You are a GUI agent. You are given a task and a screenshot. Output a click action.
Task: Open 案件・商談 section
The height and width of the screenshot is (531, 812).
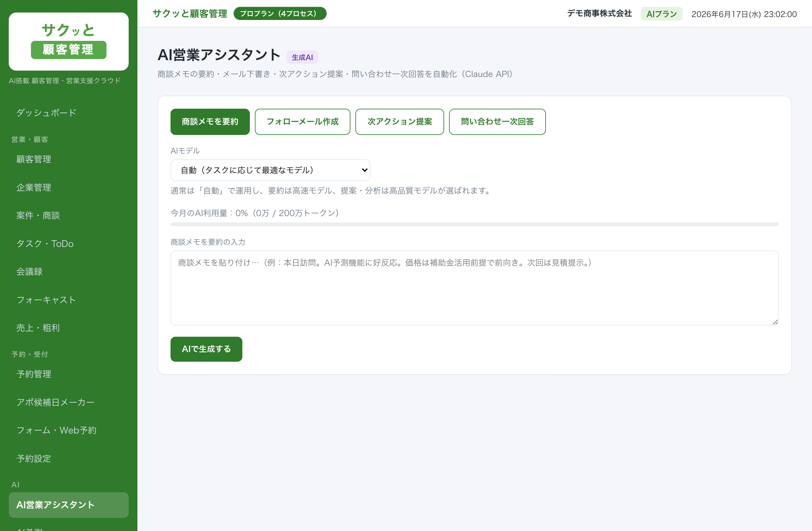coord(69,216)
